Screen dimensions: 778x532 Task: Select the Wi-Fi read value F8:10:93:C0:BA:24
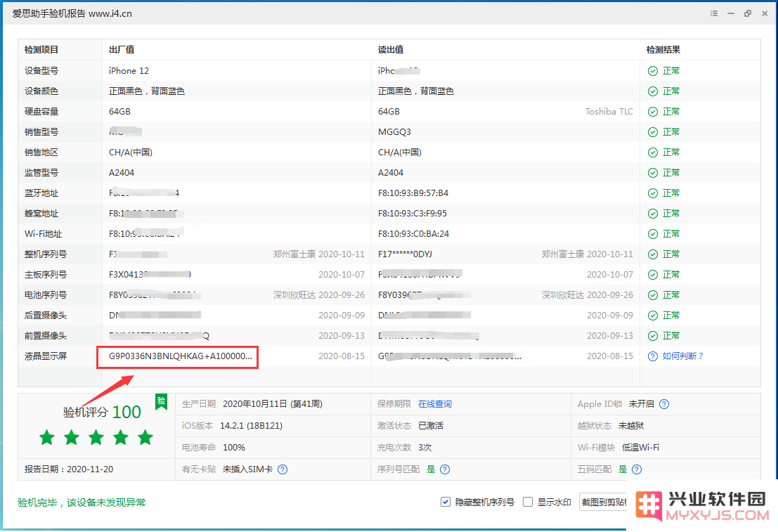(413, 234)
